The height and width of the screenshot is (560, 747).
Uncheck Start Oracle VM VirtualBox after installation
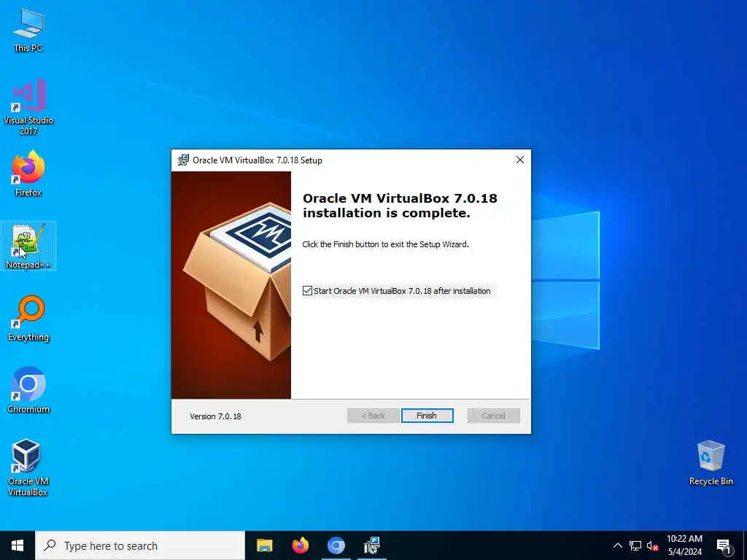pyautogui.click(x=307, y=290)
